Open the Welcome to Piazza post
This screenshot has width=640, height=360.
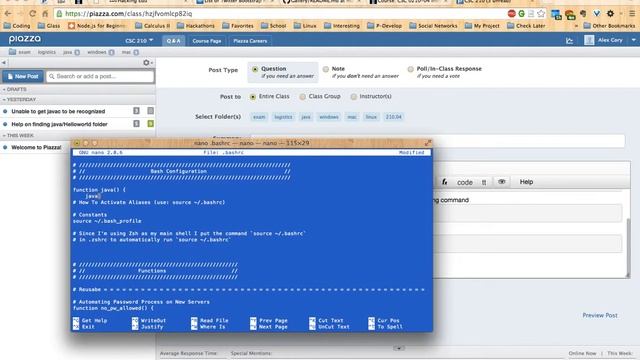click(36, 147)
